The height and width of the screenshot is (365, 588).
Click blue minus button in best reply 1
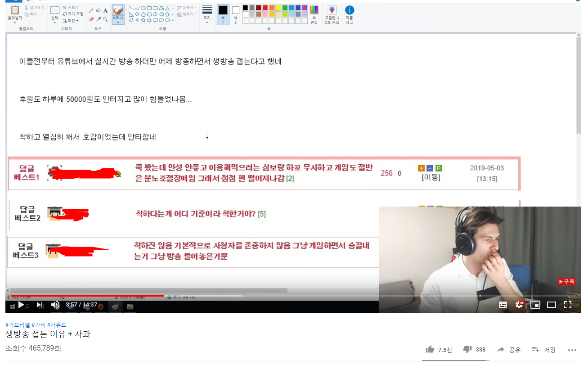click(430, 168)
